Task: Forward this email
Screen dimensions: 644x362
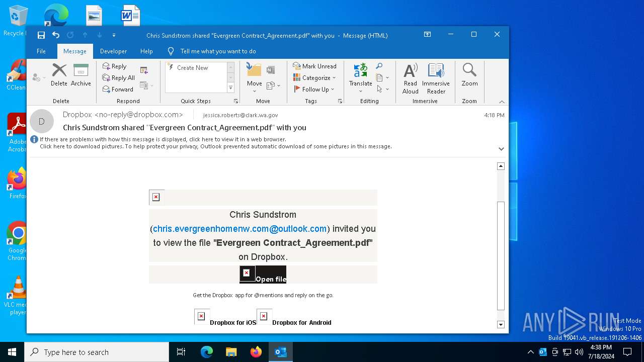Action: 118,89
